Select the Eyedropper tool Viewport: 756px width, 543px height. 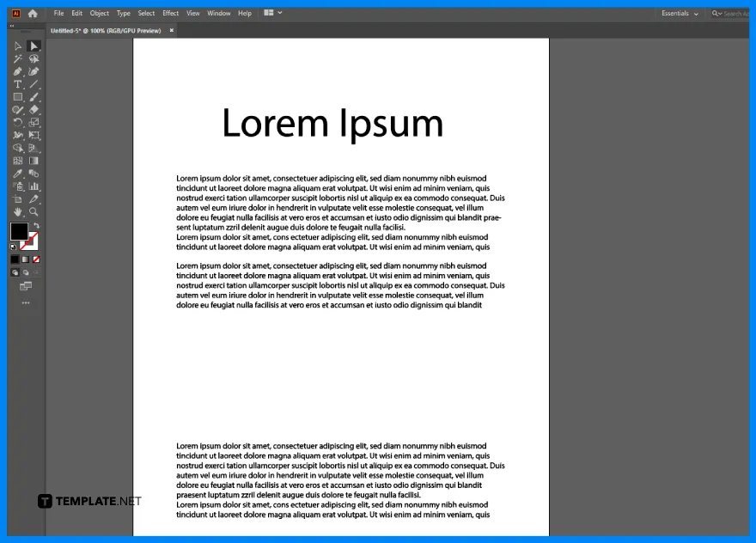click(x=17, y=174)
